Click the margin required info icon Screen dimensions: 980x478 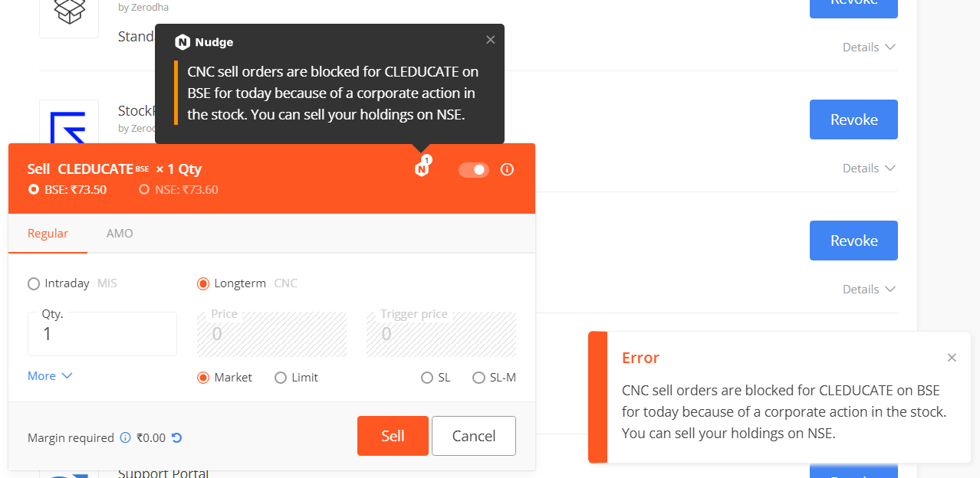click(x=126, y=437)
